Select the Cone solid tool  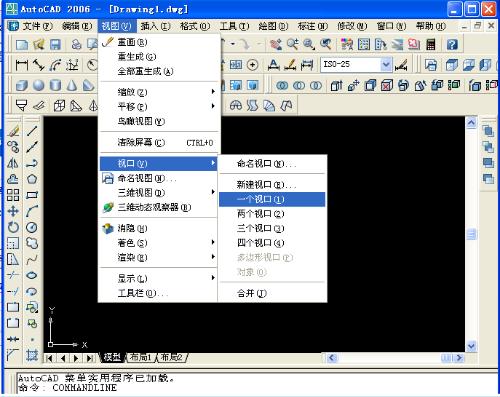(x=72, y=86)
